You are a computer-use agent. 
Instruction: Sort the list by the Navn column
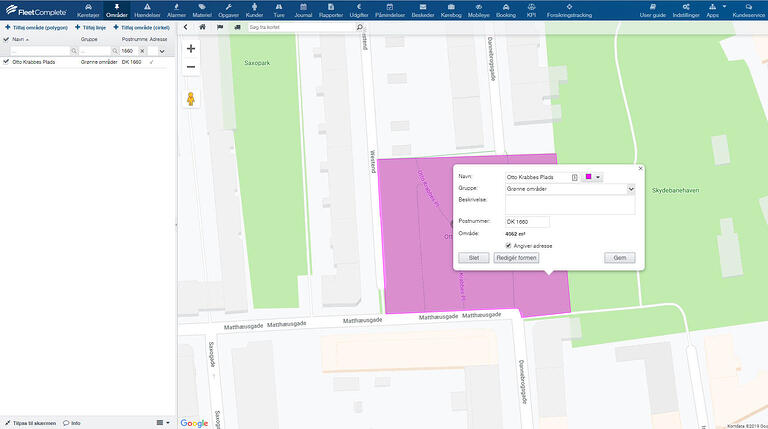(x=20, y=39)
